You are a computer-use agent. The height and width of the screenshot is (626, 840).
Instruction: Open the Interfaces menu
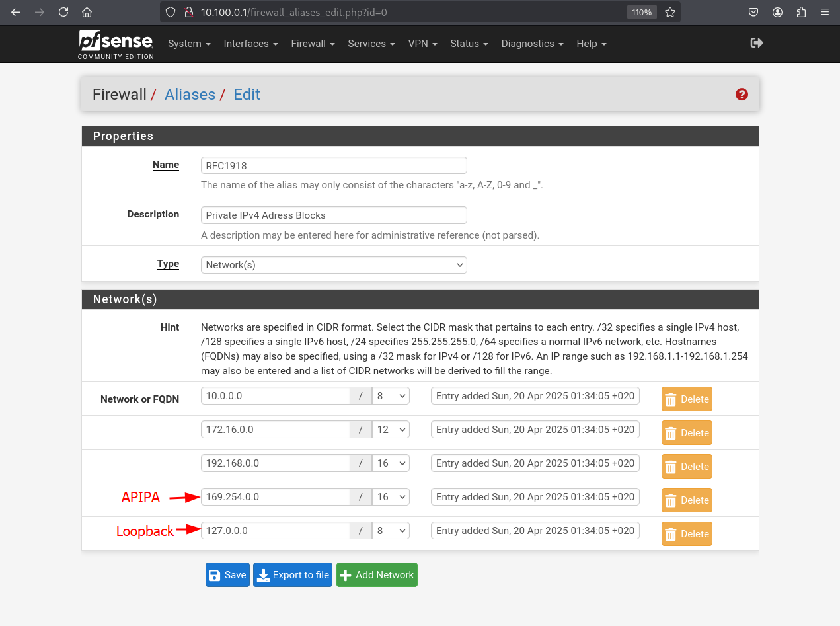[x=250, y=44]
